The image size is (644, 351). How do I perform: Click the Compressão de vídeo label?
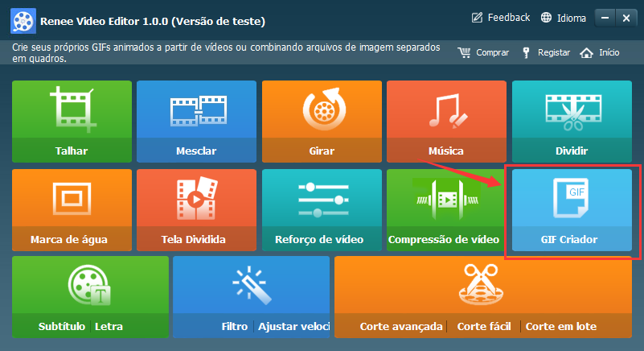tap(444, 239)
